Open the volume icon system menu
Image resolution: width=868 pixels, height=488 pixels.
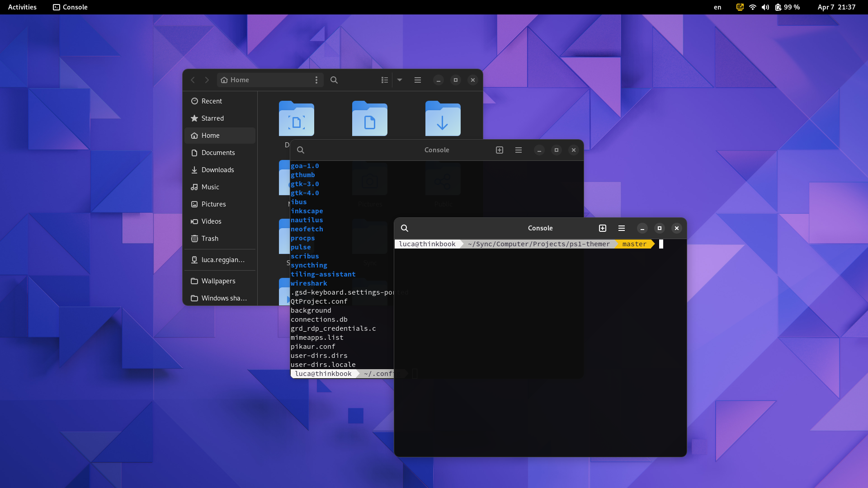click(x=765, y=7)
